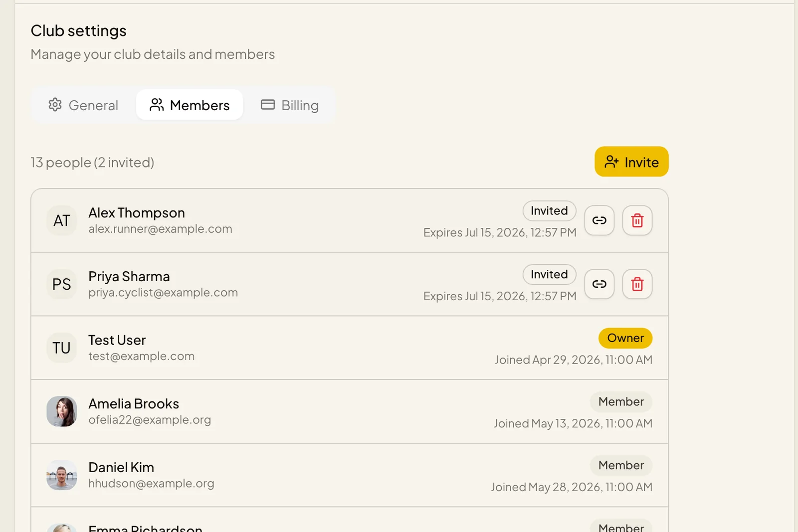Copy invite link for Alex Thompson
Viewport: 798px width, 532px height.
(x=599, y=220)
